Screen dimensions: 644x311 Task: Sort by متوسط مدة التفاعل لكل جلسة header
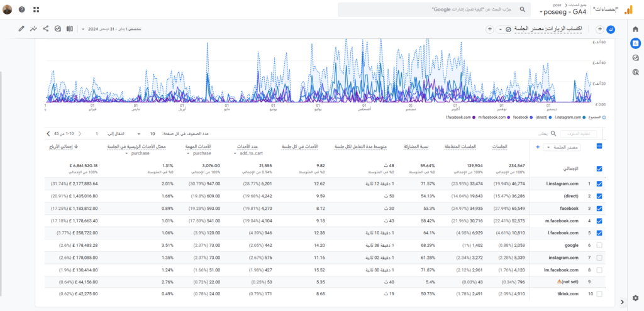click(360, 146)
